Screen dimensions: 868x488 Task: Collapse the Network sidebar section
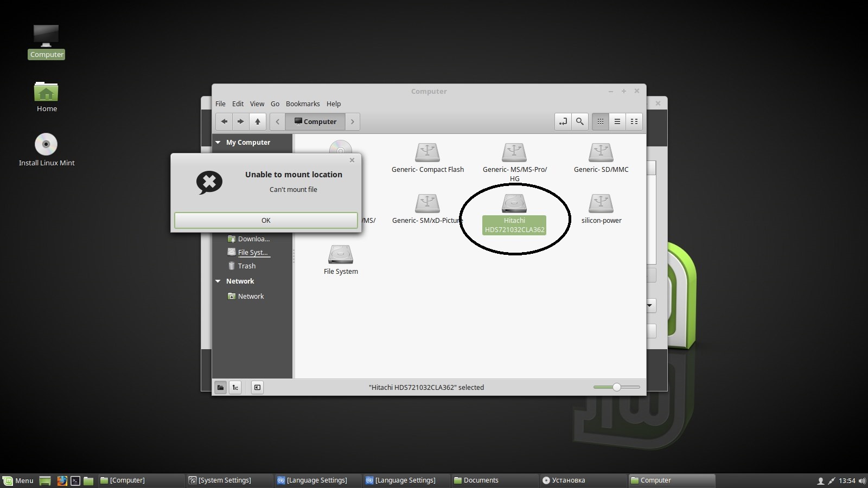coord(218,281)
